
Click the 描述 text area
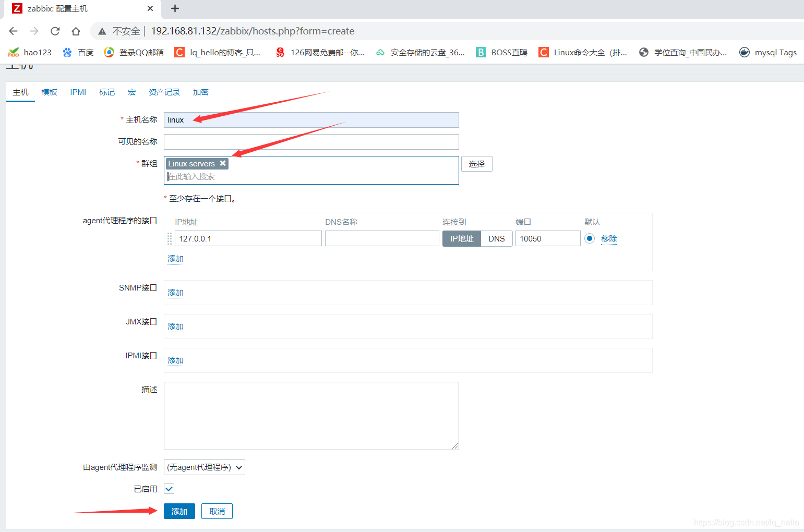coord(311,416)
